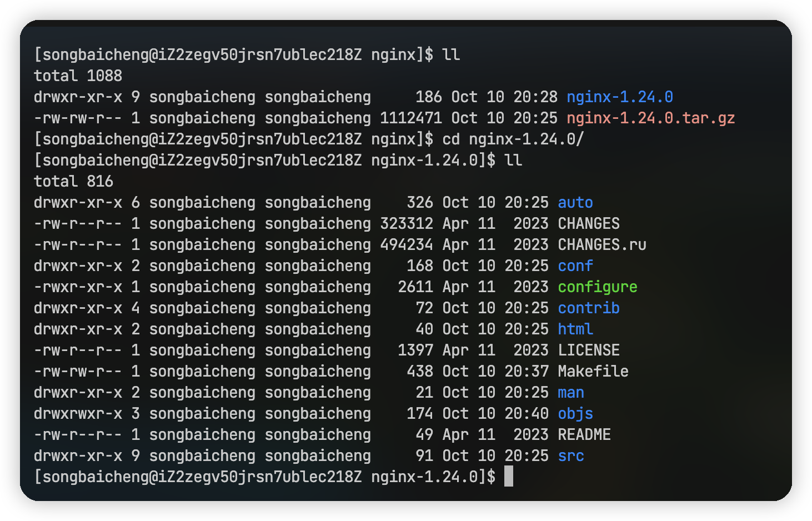This screenshot has height=521, width=812.
Task: Select the README file name
Action: [x=584, y=434]
